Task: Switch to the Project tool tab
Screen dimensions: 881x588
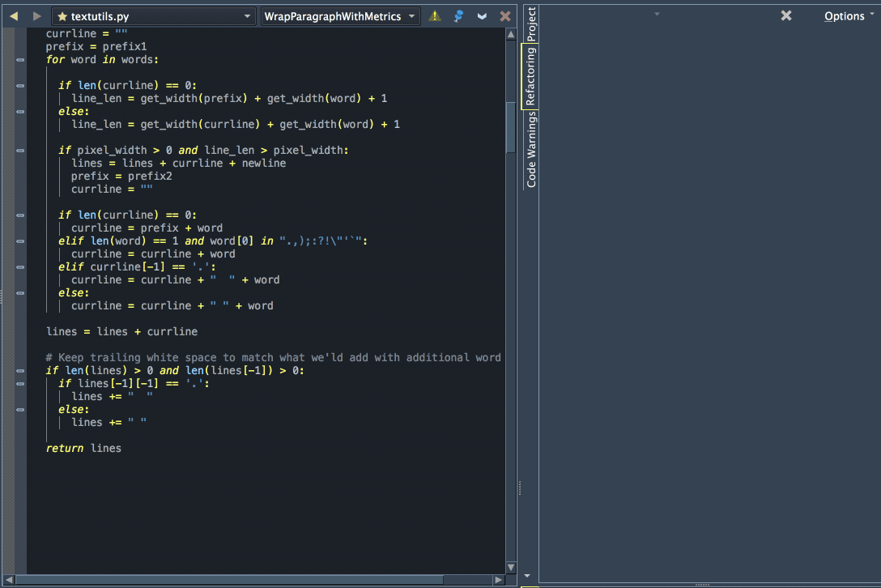Action: (531, 23)
